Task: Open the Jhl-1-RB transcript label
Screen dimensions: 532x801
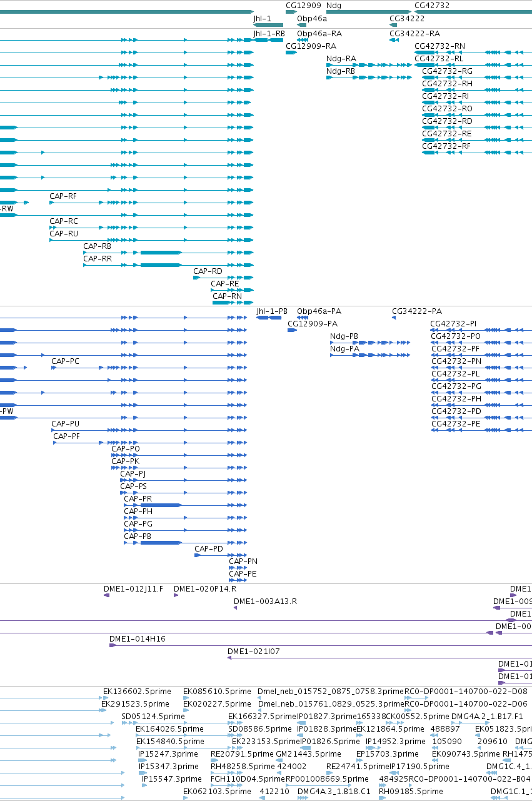Action: tap(269, 34)
